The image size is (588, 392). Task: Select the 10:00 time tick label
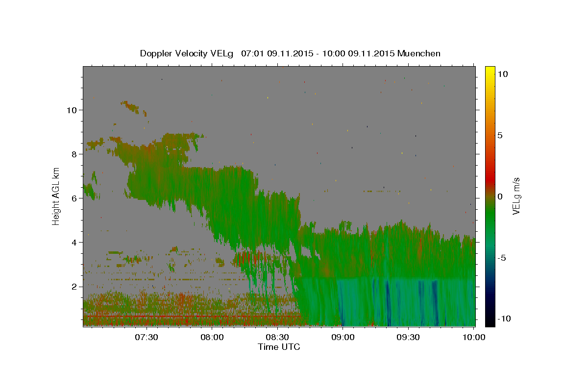[x=474, y=338]
